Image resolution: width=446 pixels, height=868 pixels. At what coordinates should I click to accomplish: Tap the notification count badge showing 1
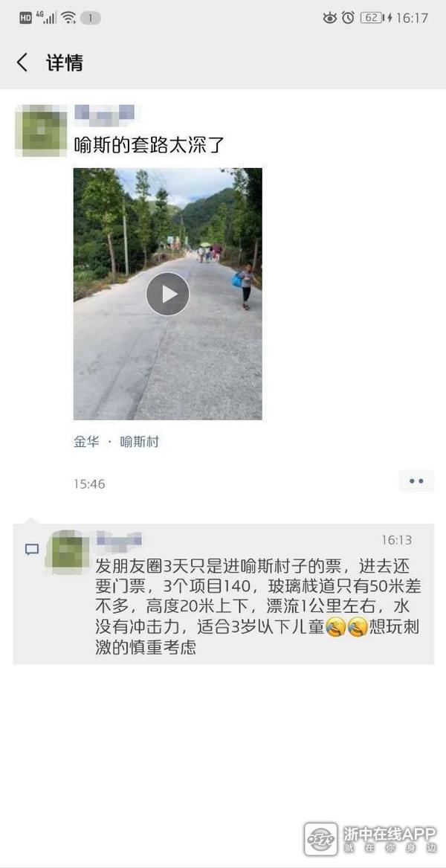pos(90,18)
